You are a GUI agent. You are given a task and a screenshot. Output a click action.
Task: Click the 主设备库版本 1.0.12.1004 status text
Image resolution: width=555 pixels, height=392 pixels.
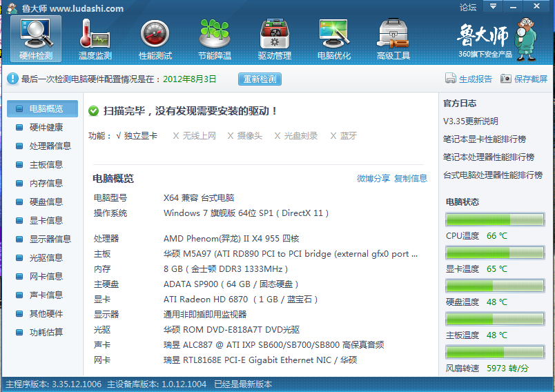click(x=157, y=384)
